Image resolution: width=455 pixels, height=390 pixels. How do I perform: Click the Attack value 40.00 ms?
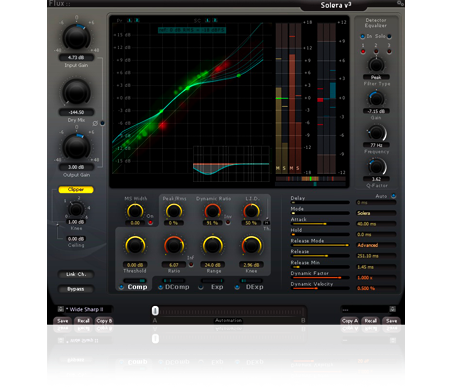point(376,224)
